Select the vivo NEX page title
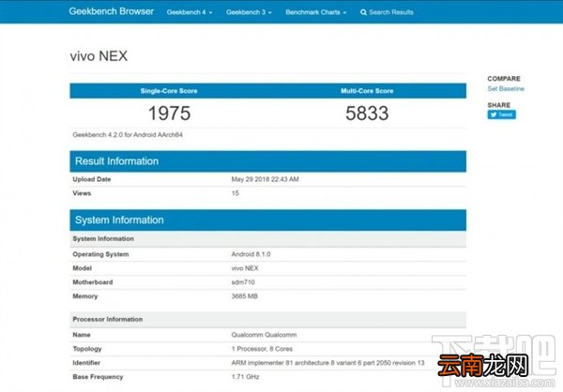563x392 pixels. (99, 56)
